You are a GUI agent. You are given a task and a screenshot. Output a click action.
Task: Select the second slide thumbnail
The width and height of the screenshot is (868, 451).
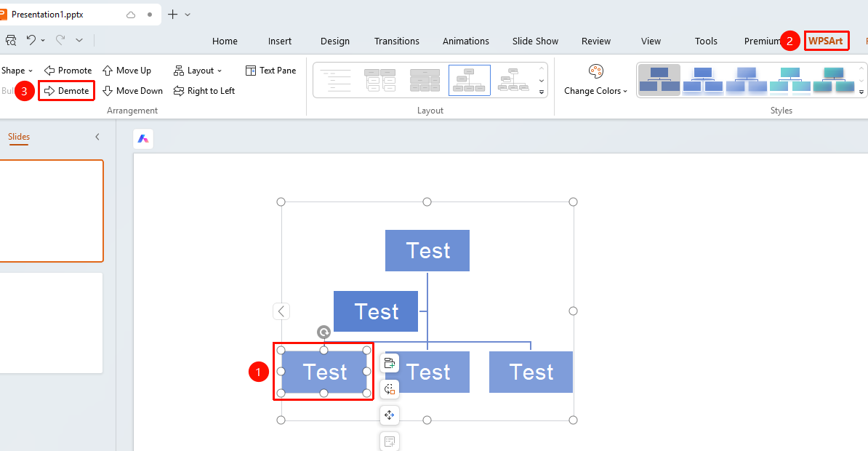pyautogui.click(x=51, y=322)
